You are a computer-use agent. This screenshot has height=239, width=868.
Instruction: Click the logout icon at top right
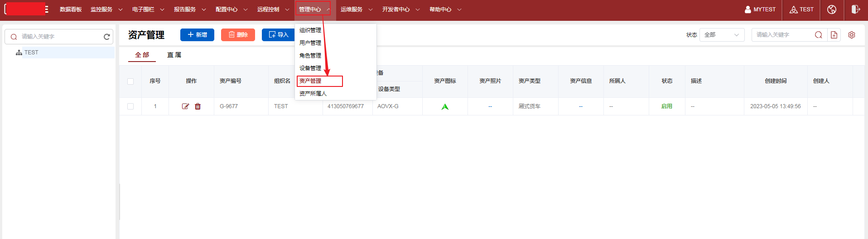pos(855,10)
